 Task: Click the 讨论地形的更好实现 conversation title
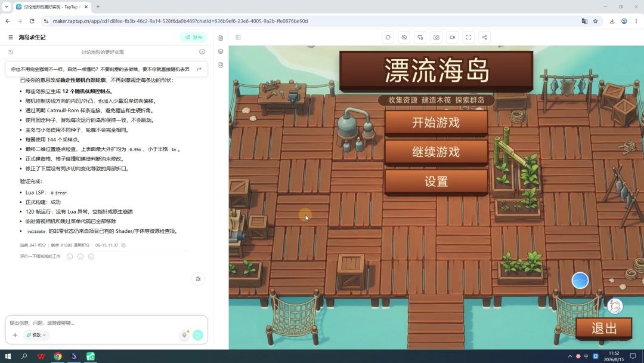[x=103, y=52]
